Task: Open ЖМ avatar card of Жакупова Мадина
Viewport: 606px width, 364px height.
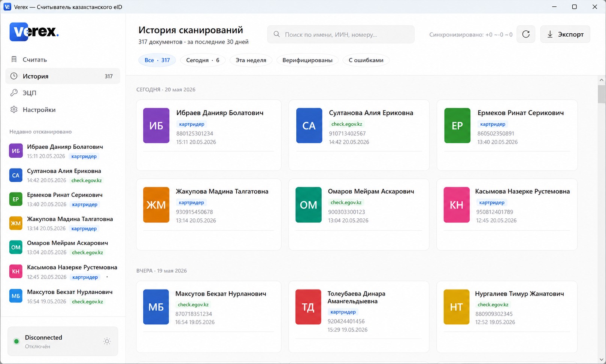Action: (x=156, y=205)
